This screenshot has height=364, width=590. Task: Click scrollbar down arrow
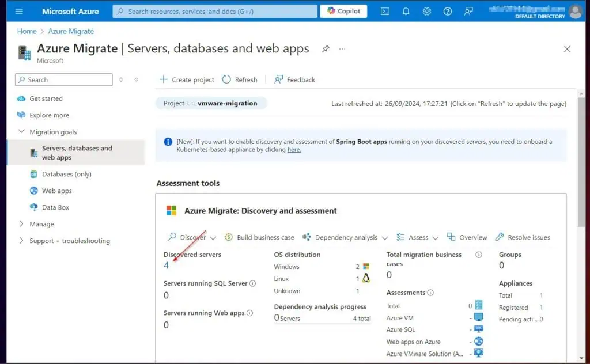pyautogui.click(x=581, y=358)
